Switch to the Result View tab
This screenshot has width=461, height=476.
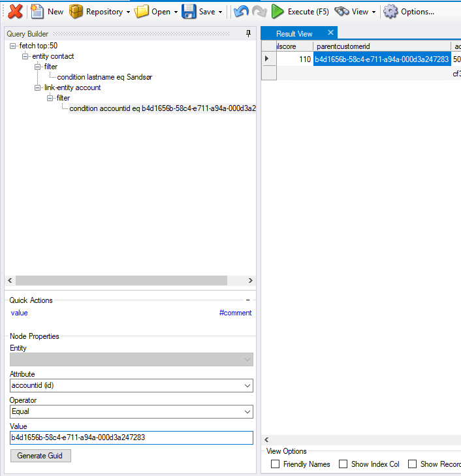point(294,33)
